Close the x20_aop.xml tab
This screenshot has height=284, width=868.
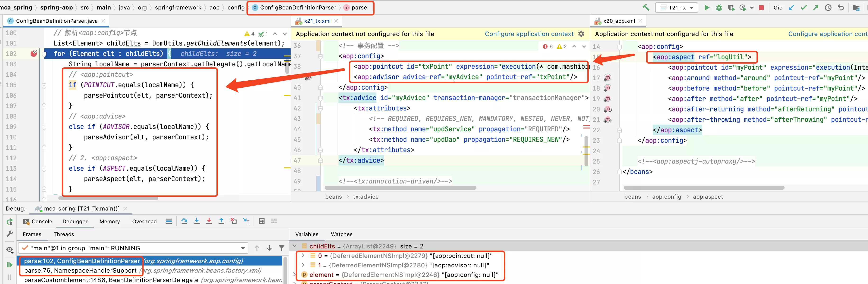pyautogui.click(x=640, y=21)
